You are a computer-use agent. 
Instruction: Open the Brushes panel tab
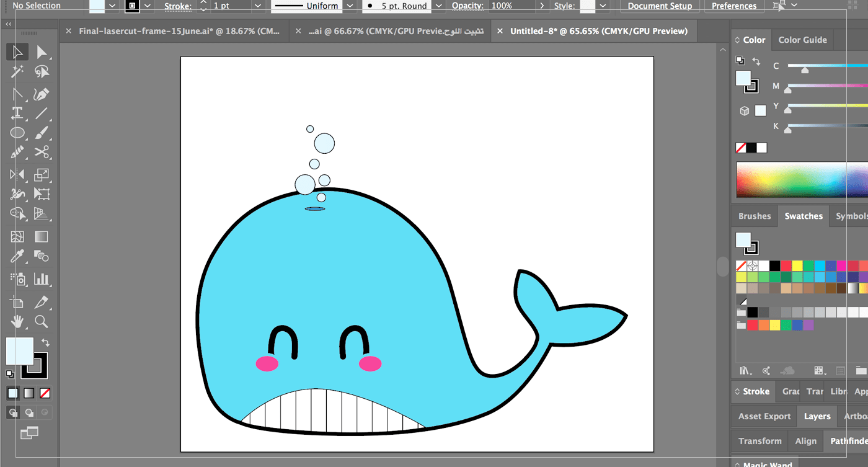(755, 216)
